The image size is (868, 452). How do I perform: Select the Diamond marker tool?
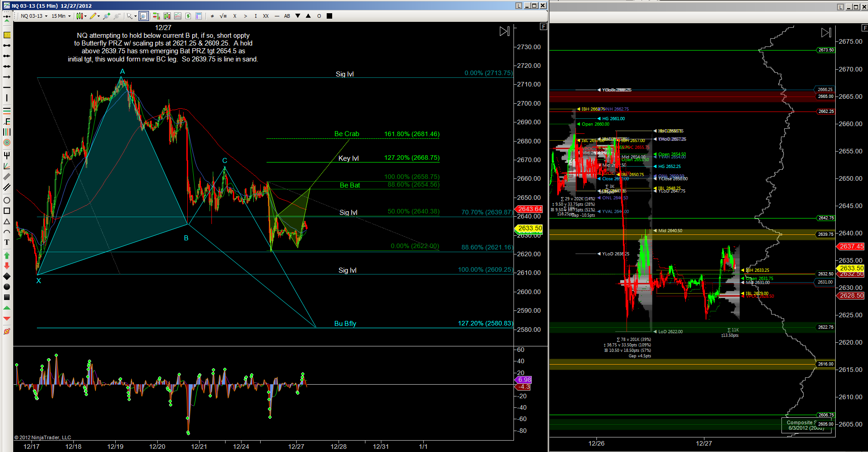click(x=7, y=276)
